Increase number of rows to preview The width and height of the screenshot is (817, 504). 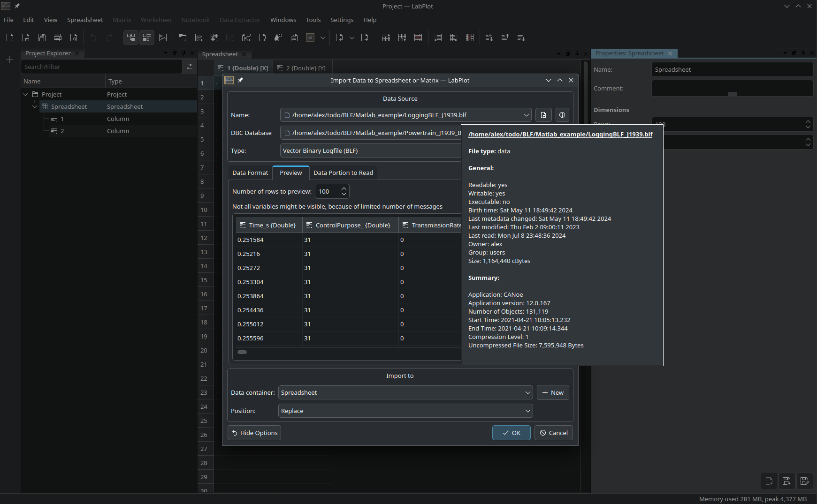(x=344, y=188)
